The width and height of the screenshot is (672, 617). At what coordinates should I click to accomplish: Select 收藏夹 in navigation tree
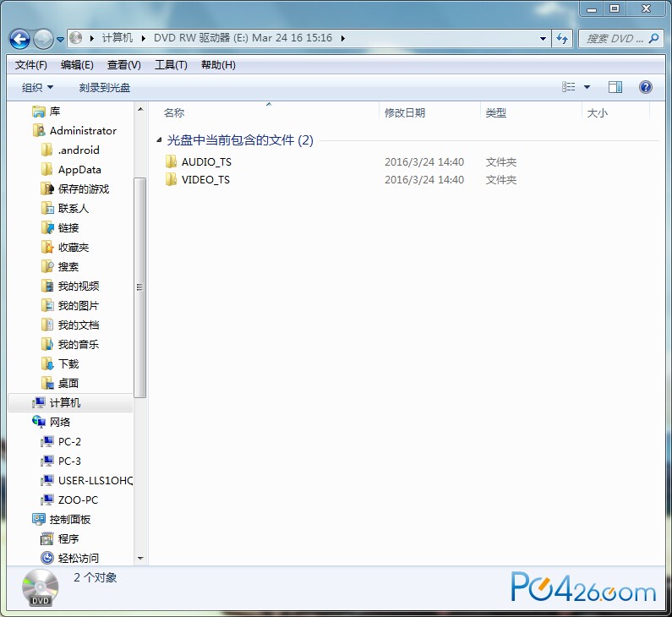[65, 248]
